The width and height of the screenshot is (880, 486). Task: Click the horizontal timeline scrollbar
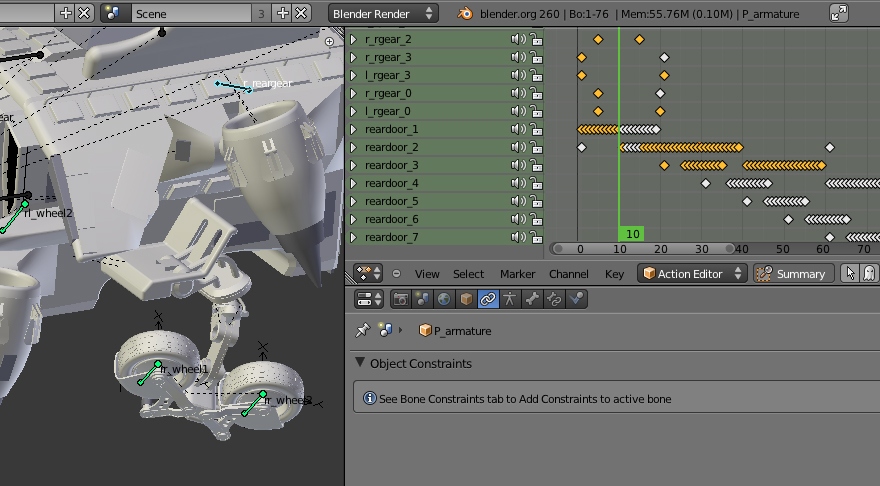click(644, 249)
